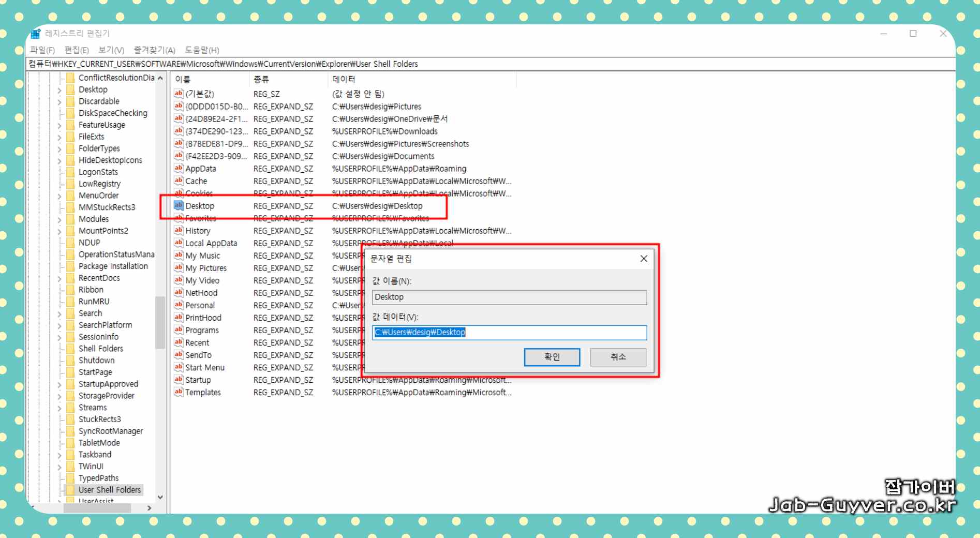
Task: Click the AppData value icon
Action: coord(179,168)
